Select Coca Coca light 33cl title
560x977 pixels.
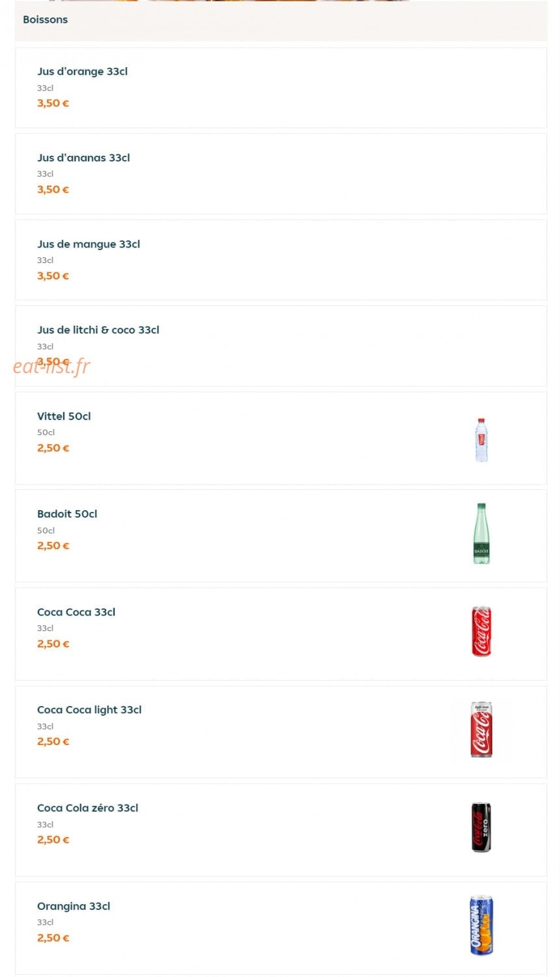tap(89, 710)
